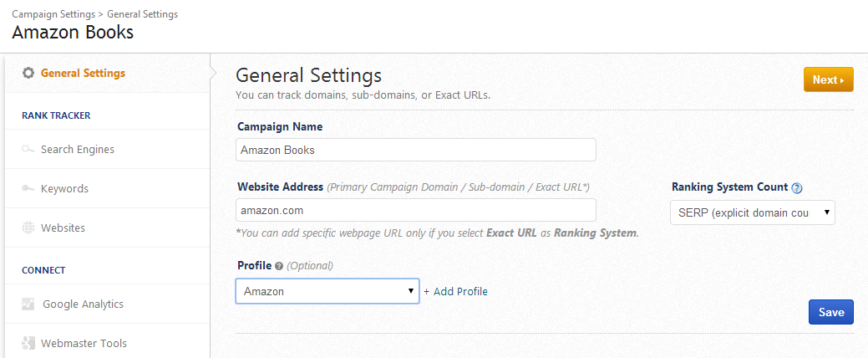Click the Profile help question mark icon
The image size is (868, 358).
click(x=279, y=266)
